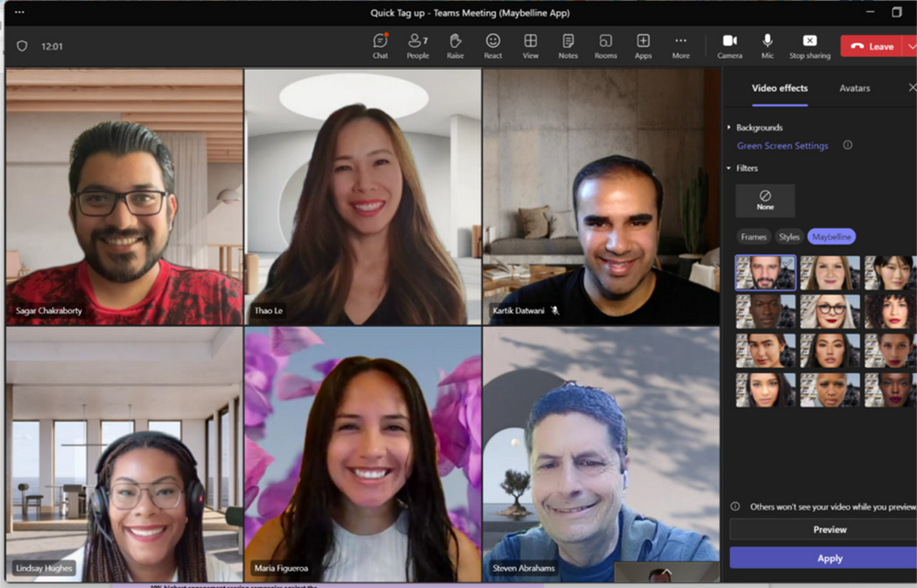Screen dimensions: 917x588
Task: Open the People list
Action: (417, 46)
